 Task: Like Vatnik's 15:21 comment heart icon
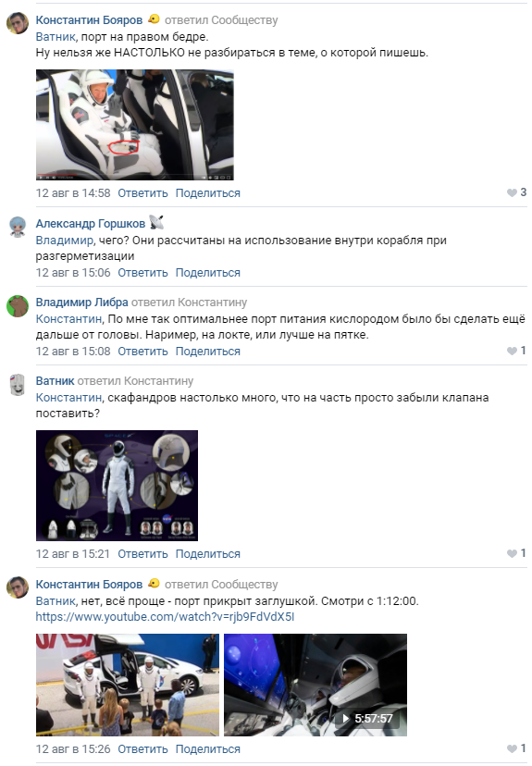point(512,553)
